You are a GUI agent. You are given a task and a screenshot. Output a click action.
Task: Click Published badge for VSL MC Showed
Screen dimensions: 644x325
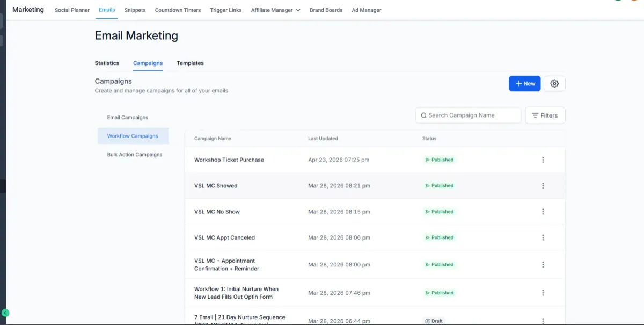point(439,186)
